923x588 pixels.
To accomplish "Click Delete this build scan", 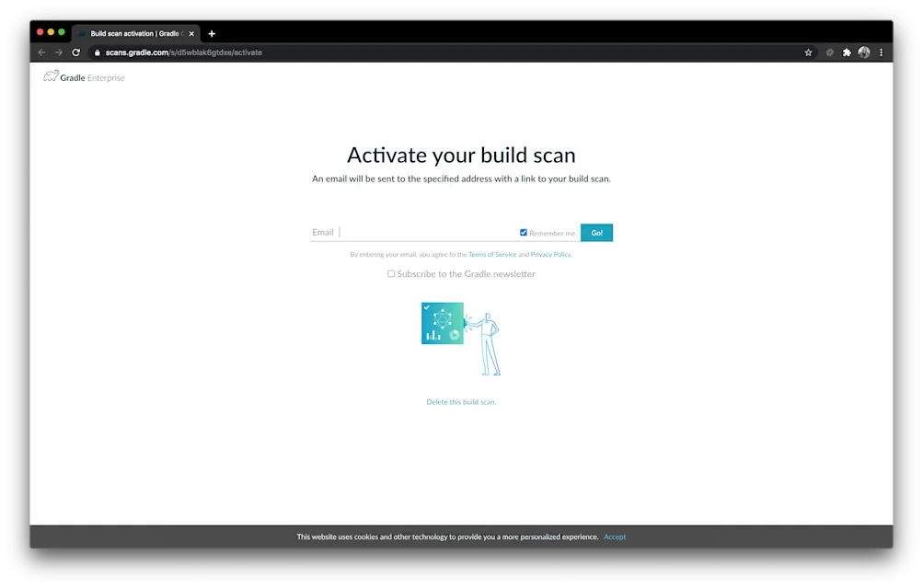I will [x=461, y=401].
